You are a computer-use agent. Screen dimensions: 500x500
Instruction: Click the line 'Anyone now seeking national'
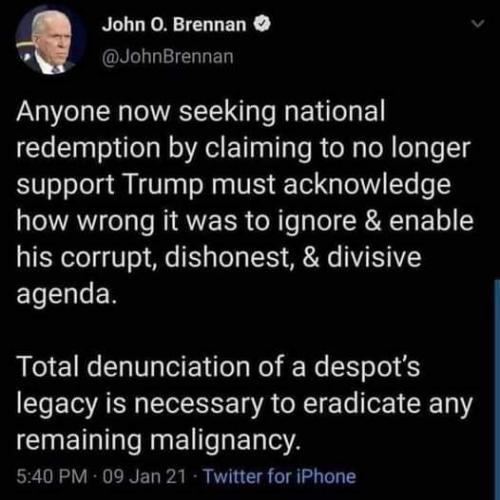click(x=201, y=112)
